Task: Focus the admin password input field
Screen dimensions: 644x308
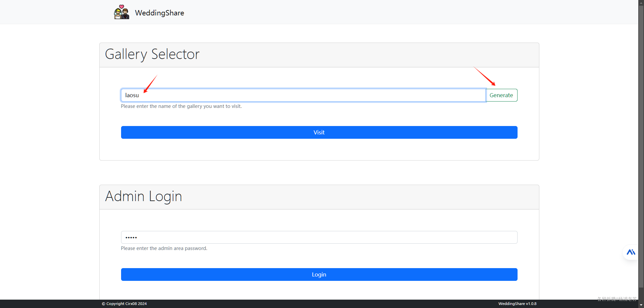Action: [x=319, y=237]
